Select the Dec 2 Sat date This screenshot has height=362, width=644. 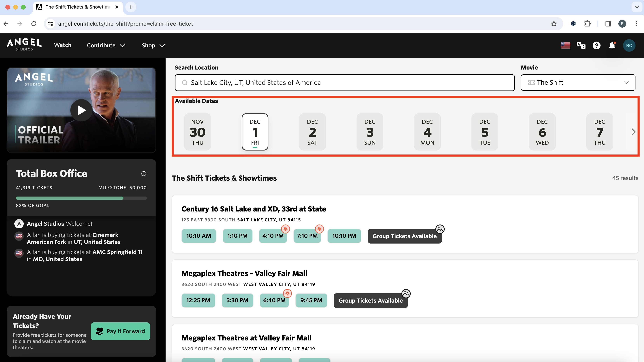click(x=312, y=132)
